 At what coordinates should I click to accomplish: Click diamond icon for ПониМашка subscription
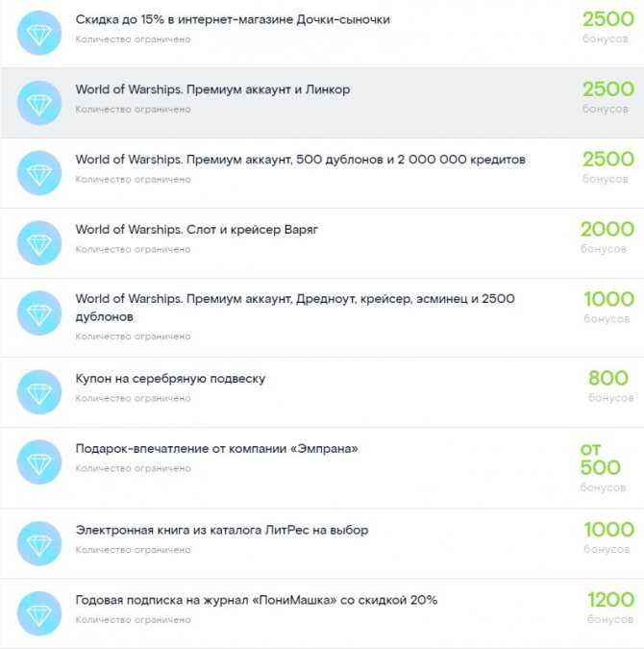pyautogui.click(x=39, y=613)
